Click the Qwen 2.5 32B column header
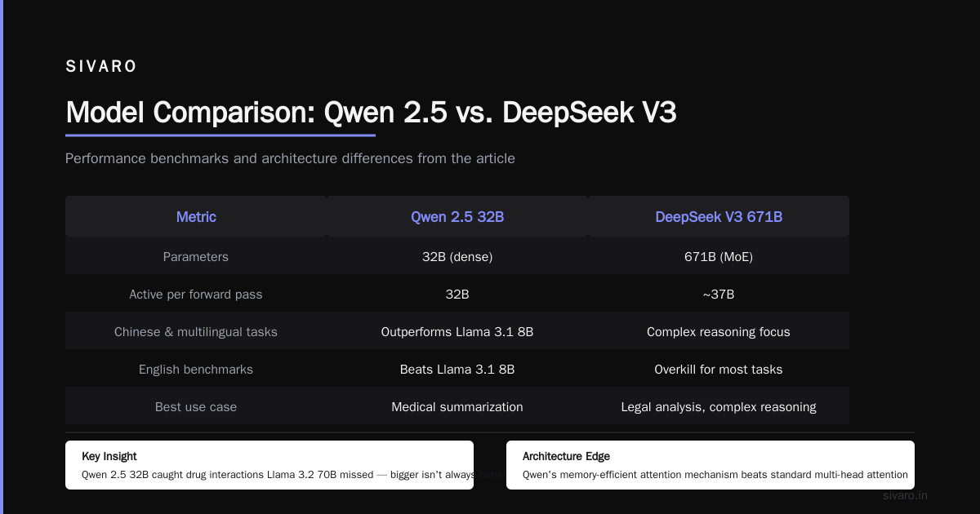980x514 pixels. [457, 216]
